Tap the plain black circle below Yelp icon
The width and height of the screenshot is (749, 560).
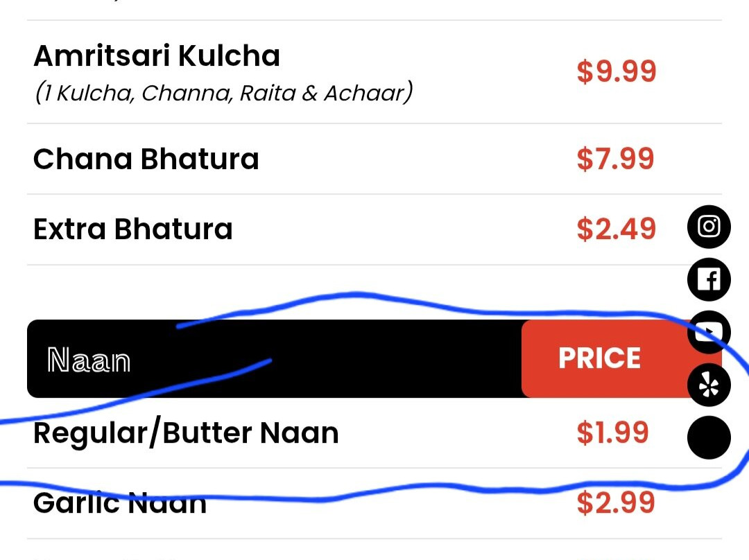(709, 437)
